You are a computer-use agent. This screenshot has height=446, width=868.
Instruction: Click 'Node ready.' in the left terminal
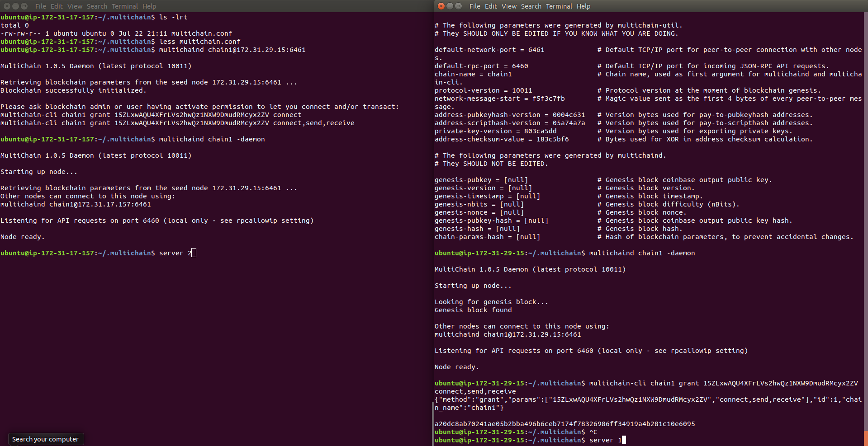pyautogui.click(x=23, y=237)
